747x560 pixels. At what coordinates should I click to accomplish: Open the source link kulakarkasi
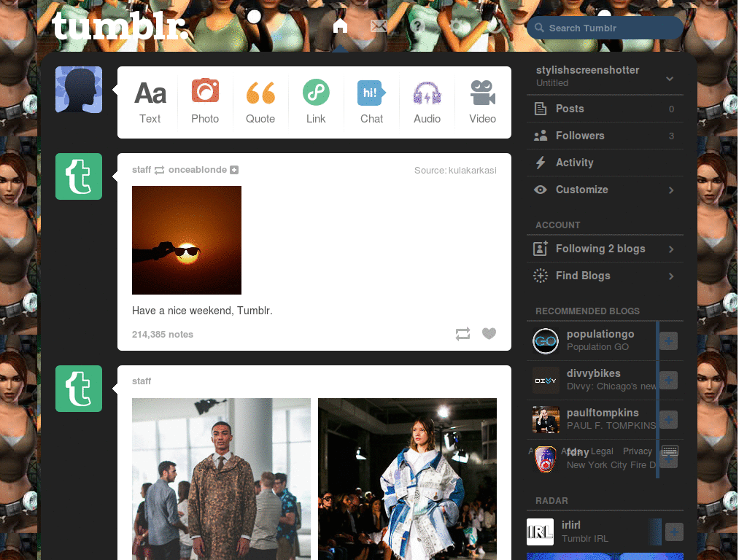coord(472,171)
